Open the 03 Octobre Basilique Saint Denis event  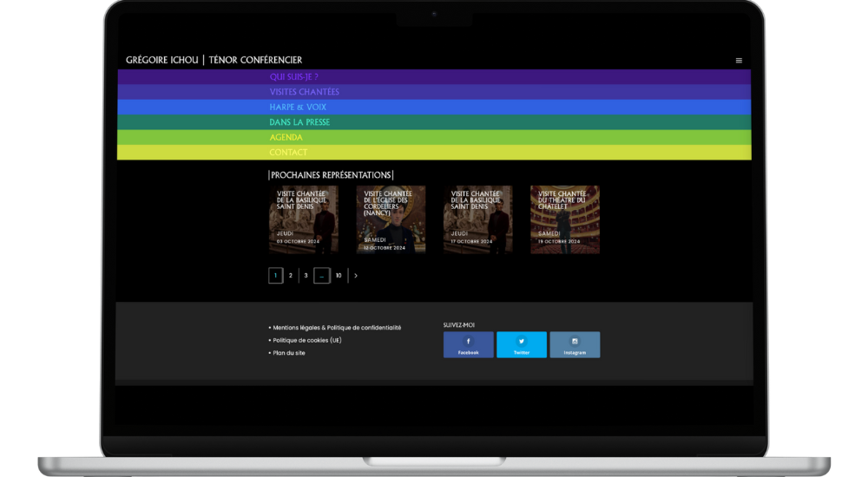coord(304,219)
